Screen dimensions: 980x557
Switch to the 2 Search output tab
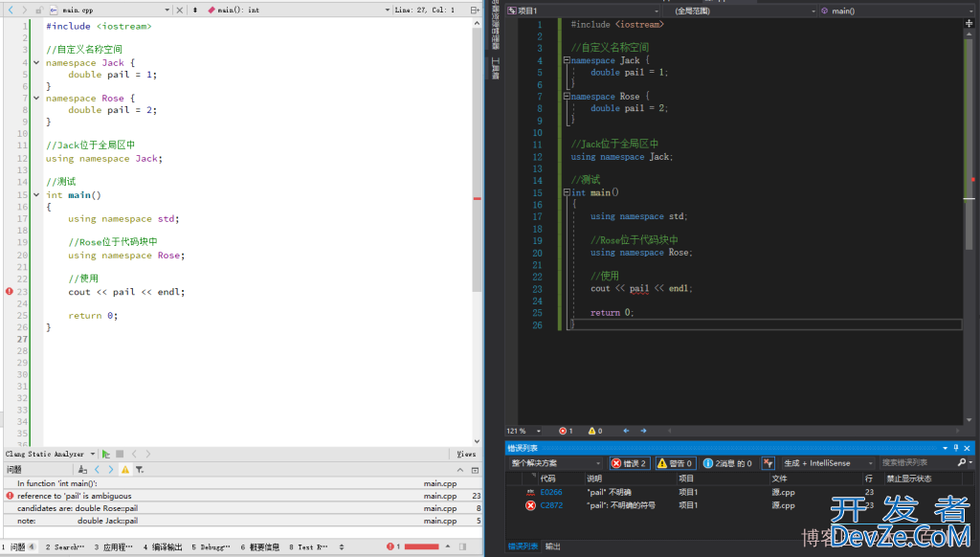point(64,547)
